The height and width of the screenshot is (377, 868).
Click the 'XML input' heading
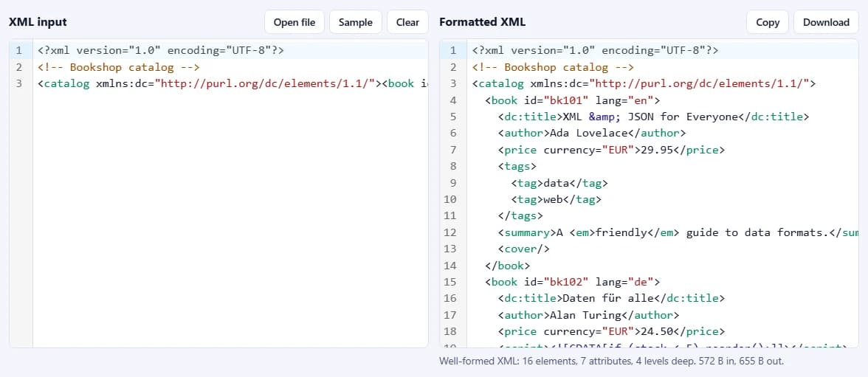[x=38, y=22]
